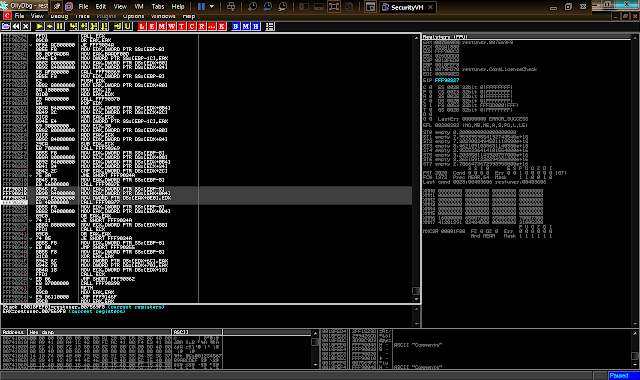Open the VMware snapshot manager icon
Screen dimensions: 640x380
[282, 7]
